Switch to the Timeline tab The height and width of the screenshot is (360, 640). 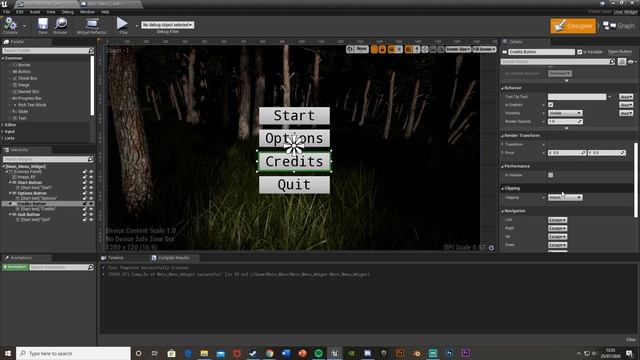click(x=113, y=258)
